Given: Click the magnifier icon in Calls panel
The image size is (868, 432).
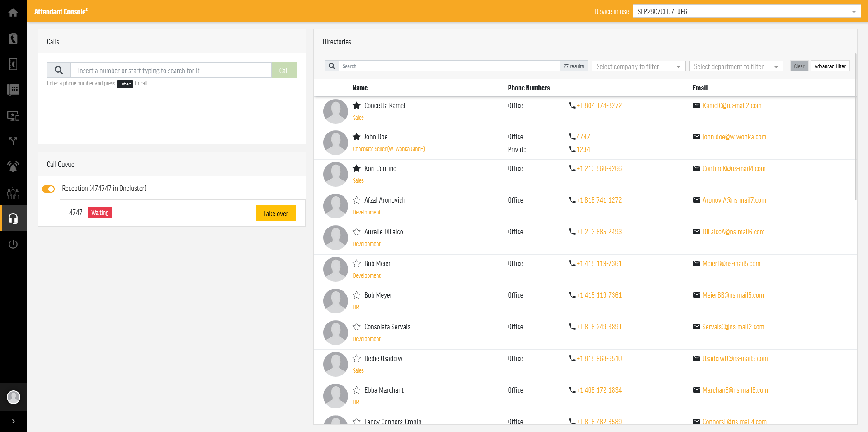Looking at the screenshot, I should pos(59,70).
